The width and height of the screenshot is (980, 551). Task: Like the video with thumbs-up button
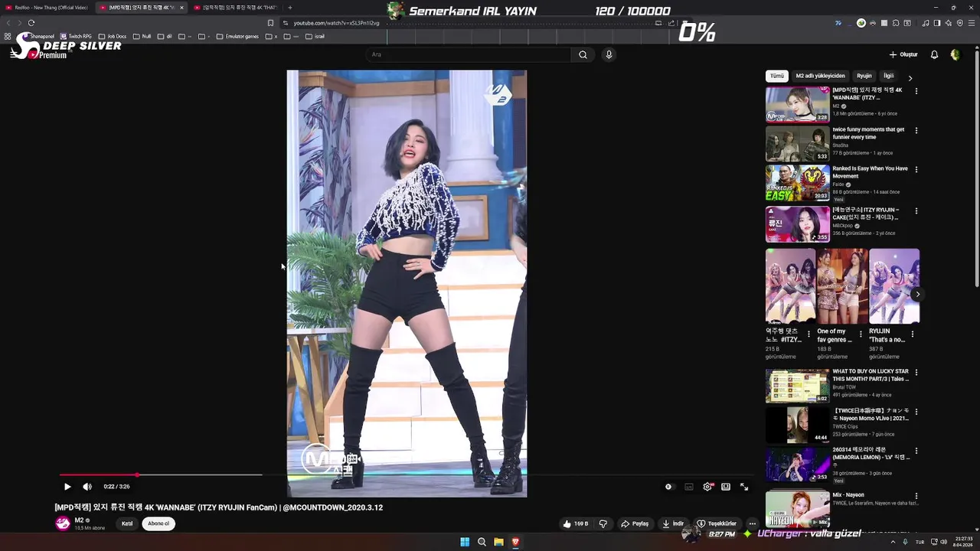tap(576, 523)
